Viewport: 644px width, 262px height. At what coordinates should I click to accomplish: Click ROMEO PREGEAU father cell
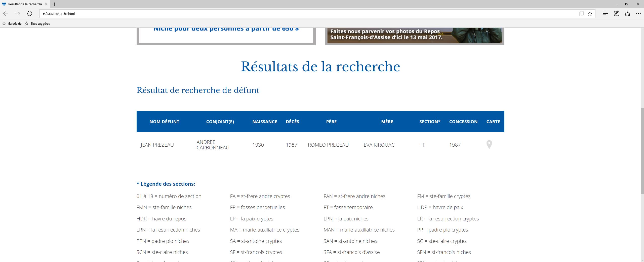pos(328,145)
